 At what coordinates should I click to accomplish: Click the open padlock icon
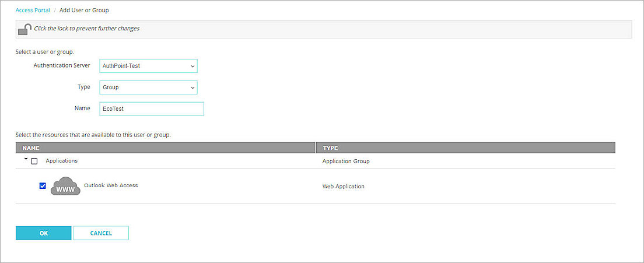point(24,29)
